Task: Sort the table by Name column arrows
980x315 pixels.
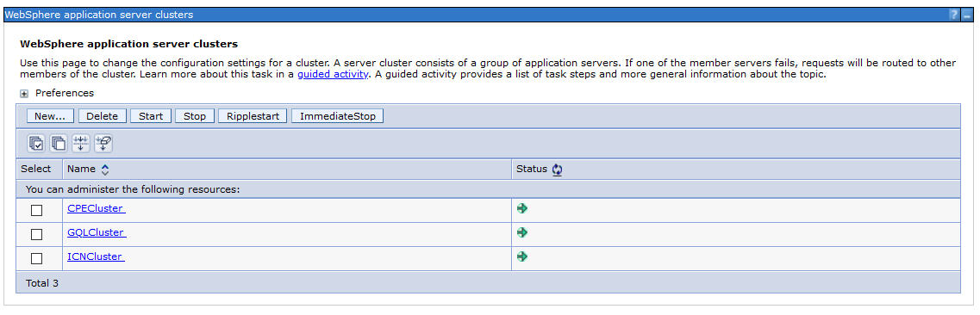Action: coord(105,169)
